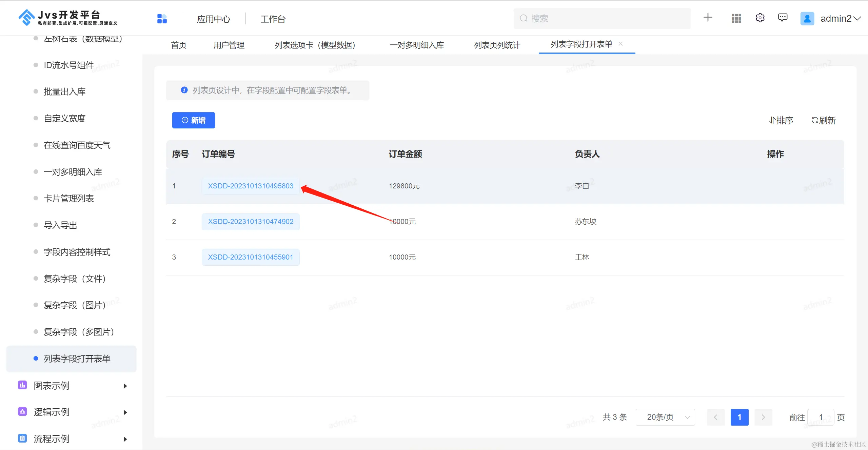Click the 刷新 refresh button
Image resolution: width=868 pixels, height=450 pixels.
click(824, 120)
